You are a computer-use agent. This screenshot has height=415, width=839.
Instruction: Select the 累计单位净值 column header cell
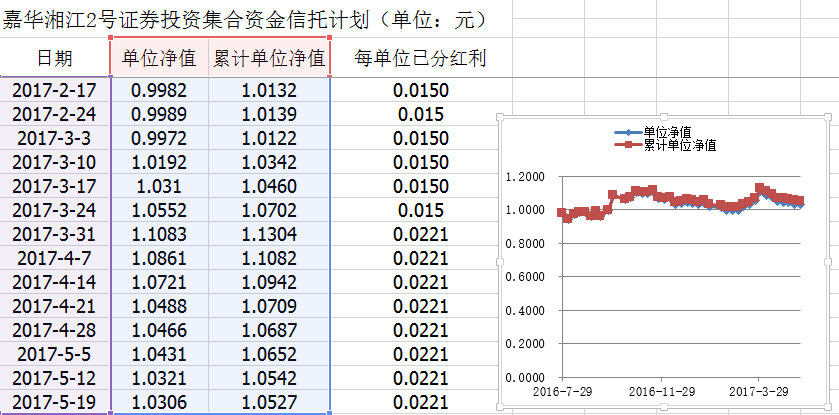pos(270,58)
